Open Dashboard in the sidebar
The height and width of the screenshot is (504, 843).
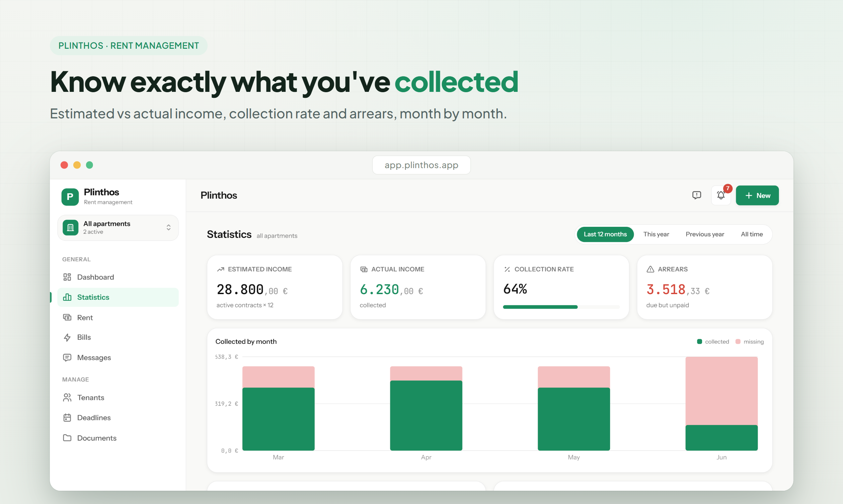118,277
